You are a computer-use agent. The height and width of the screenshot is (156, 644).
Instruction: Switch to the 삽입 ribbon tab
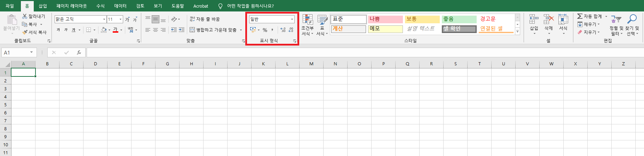(x=43, y=6)
